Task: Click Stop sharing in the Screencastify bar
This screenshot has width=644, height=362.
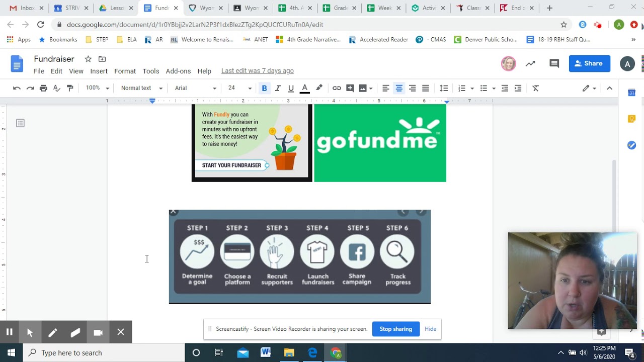Action: [x=395, y=329]
